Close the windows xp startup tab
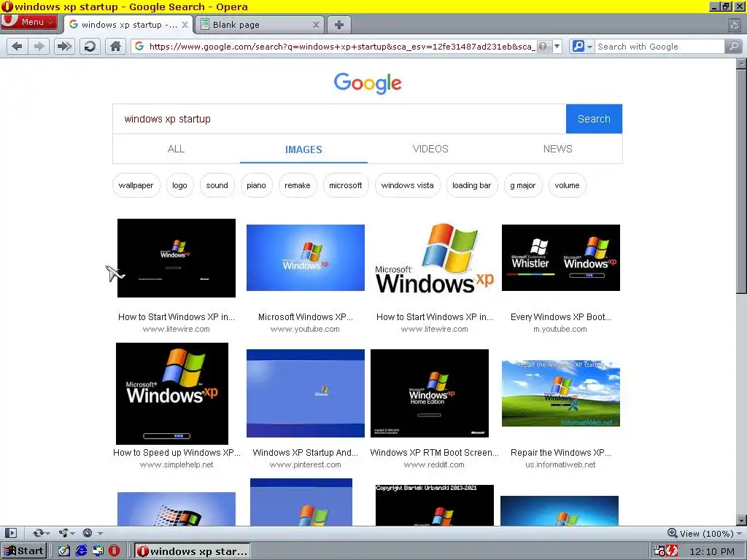 point(185,25)
